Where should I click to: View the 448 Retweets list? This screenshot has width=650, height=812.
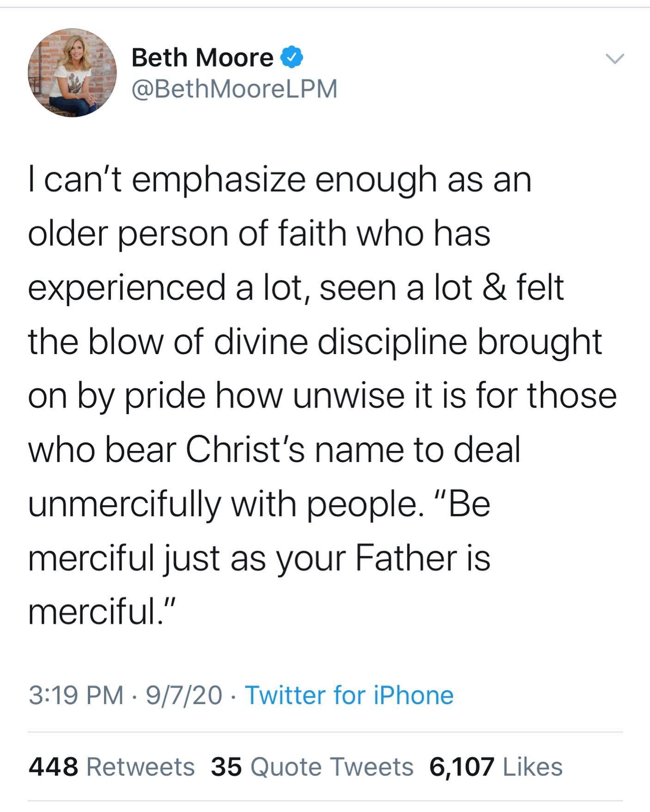coord(111,767)
